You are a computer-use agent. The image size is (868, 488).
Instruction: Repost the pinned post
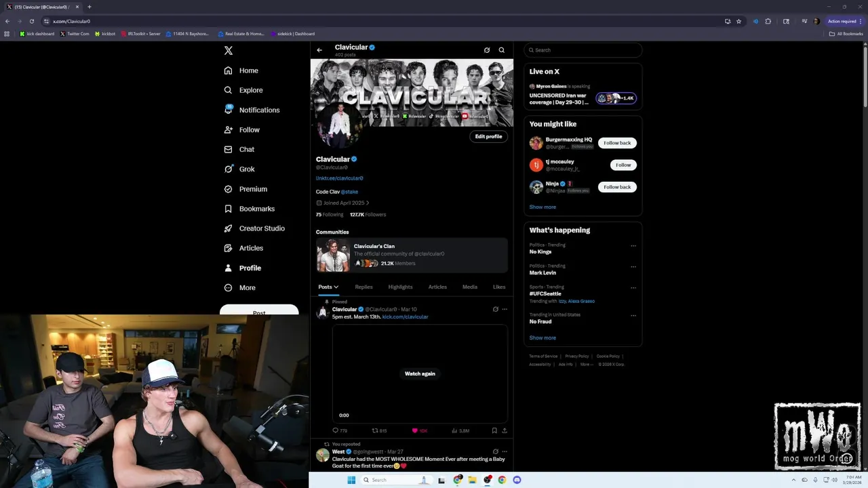pyautogui.click(x=379, y=430)
